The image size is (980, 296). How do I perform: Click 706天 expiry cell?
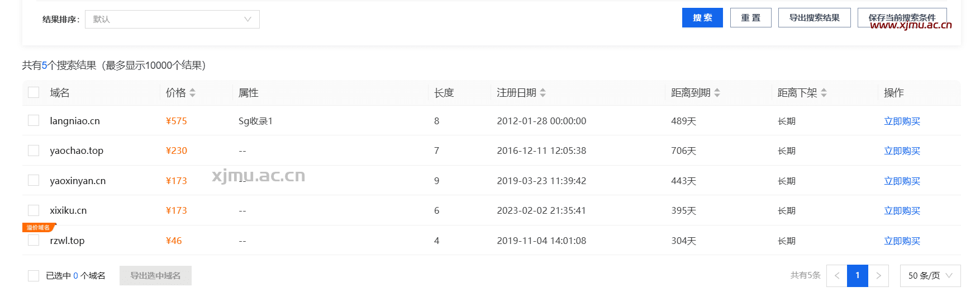coord(683,151)
